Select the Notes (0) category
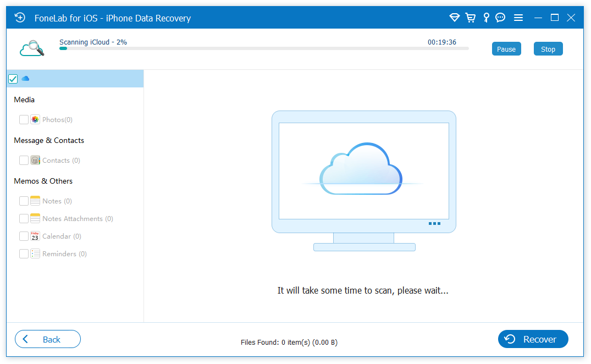 [x=57, y=201]
